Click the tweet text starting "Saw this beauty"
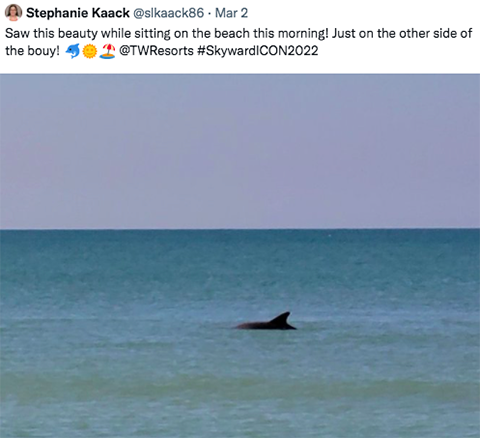This screenshot has height=438, width=480. click(x=238, y=42)
